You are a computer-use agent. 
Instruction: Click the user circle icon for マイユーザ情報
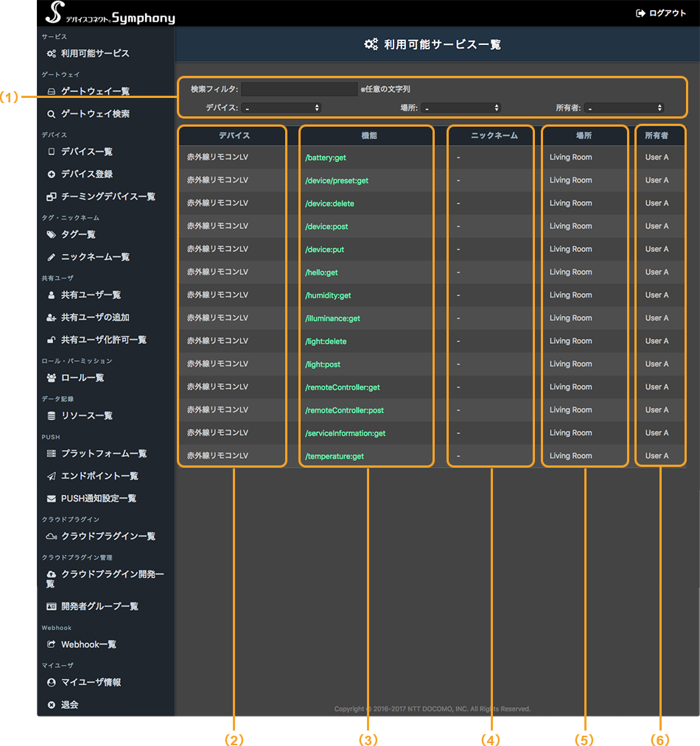[x=51, y=682]
